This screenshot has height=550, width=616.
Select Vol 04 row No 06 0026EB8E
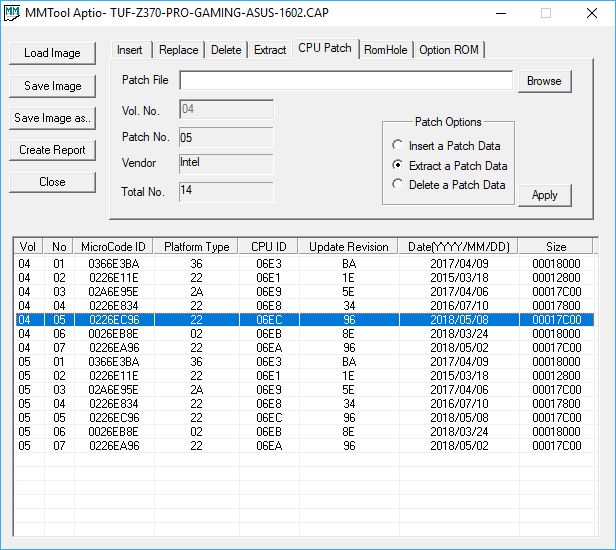(304, 334)
